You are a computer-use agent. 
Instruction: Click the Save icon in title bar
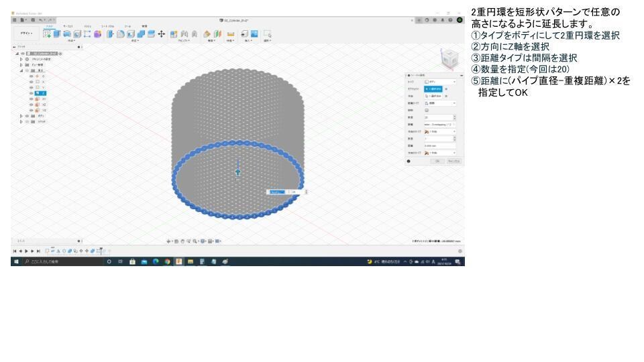tap(33, 19)
